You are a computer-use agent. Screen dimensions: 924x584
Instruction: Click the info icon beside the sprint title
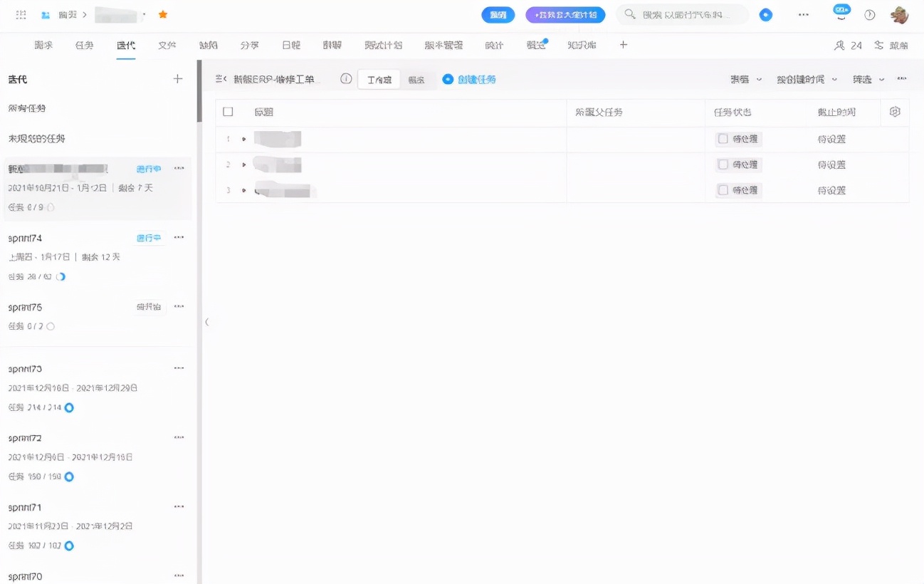point(345,79)
